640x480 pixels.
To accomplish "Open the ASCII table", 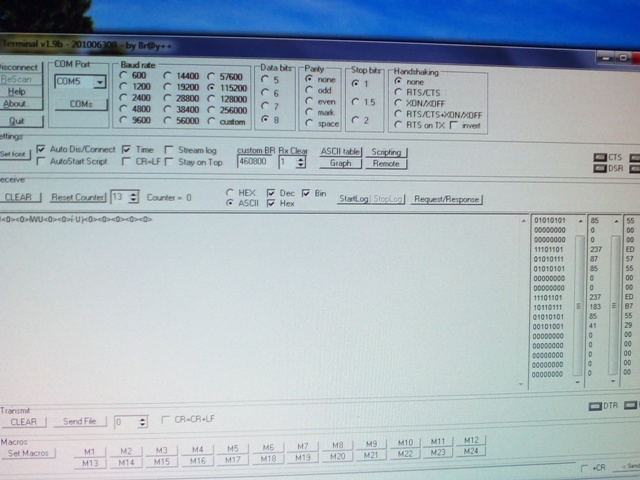I will (340, 152).
